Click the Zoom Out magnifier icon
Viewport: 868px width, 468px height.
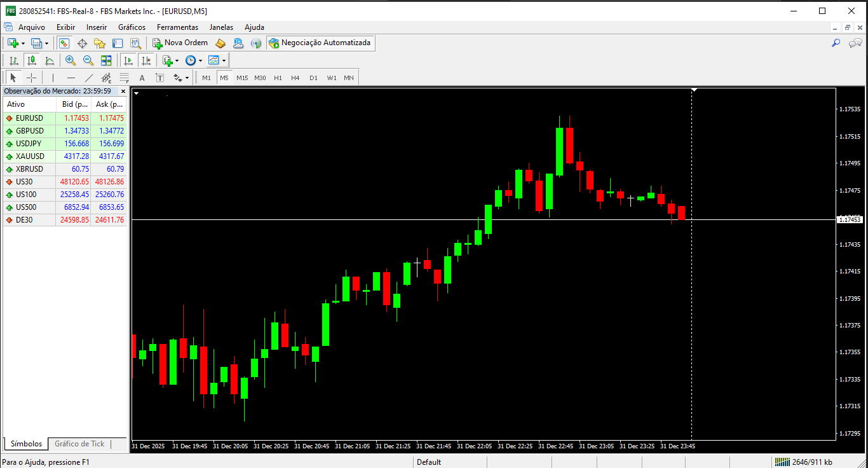click(88, 60)
